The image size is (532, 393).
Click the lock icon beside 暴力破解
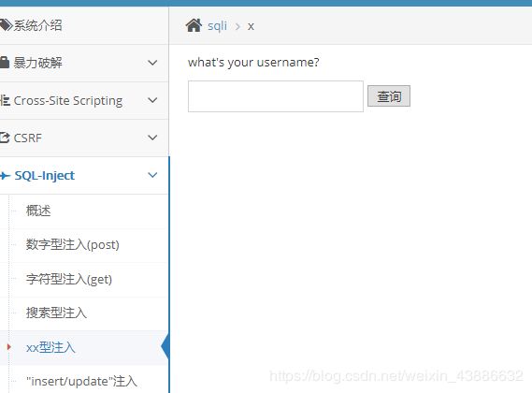pyautogui.click(x=5, y=63)
